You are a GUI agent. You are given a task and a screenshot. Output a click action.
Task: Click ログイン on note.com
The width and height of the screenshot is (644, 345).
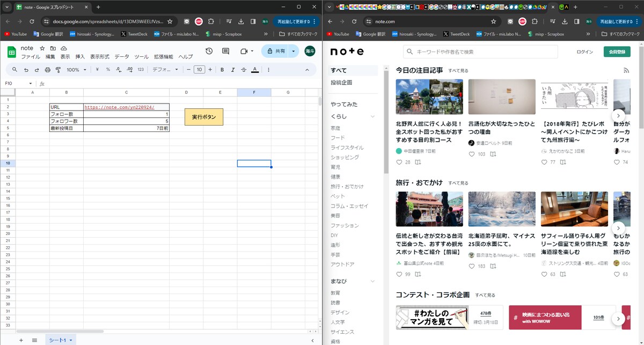click(585, 52)
